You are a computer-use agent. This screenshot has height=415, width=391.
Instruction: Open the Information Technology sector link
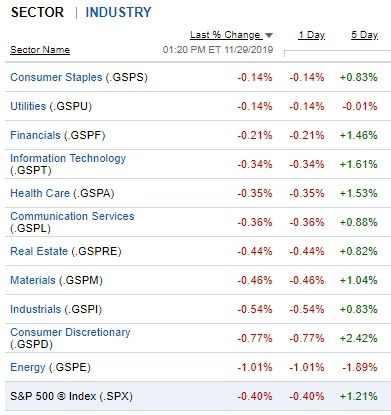pyautogui.click(x=68, y=158)
